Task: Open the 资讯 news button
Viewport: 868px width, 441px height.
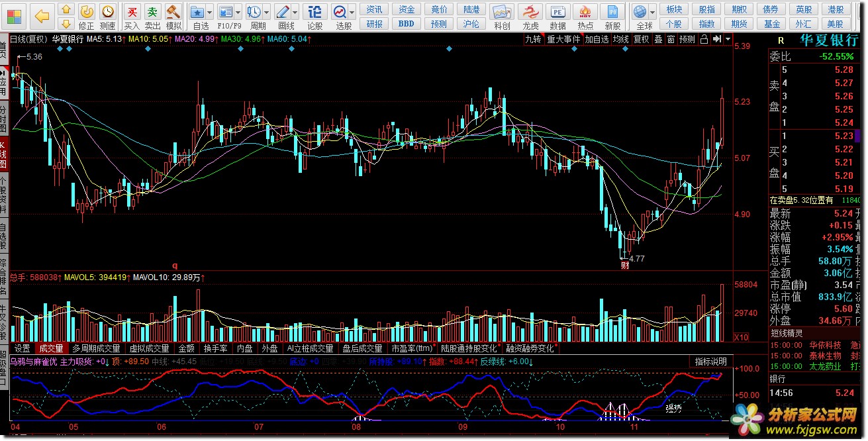Action: (x=375, y=9)
